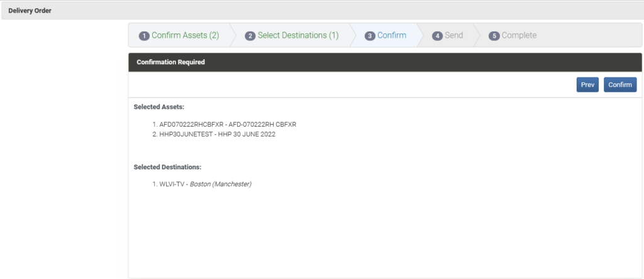
Task: Click the step 4 number badge
Action: (x=437, y=36)
